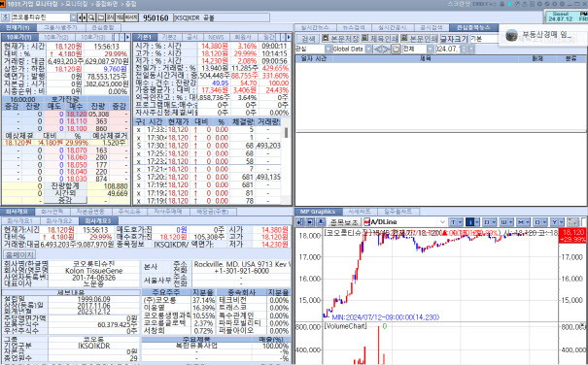Open the 공시검색 tab
The width and height of the screenshot is (588, 365).
click(x=432, y=28)
